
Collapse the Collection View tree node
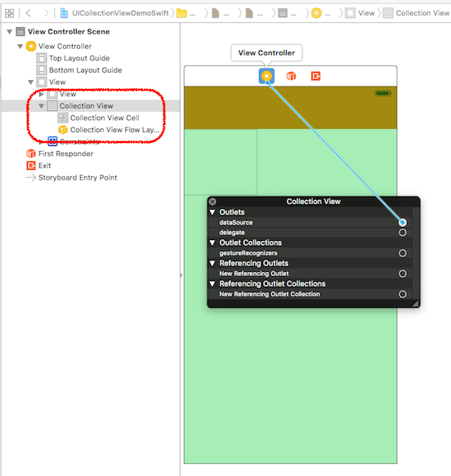(42, 106)
